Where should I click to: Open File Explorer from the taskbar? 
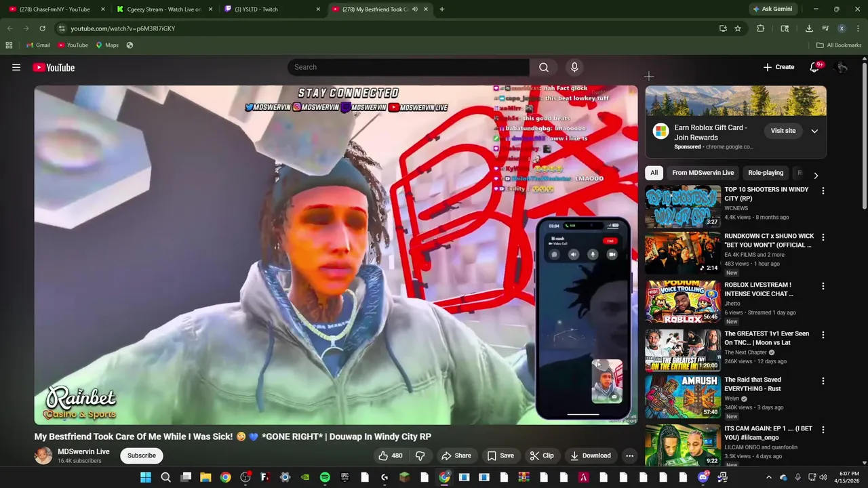[205, 477]
